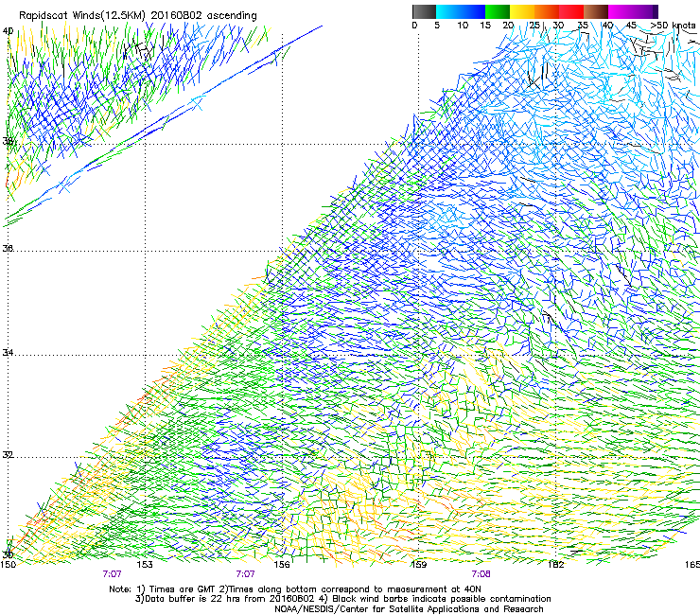Click the NOAA/NESDIS credit line
Viewport: 700px width, 615px height.
pos(409,609)
